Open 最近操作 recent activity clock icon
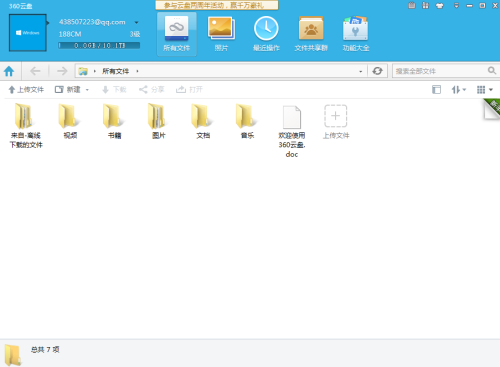 266,34
